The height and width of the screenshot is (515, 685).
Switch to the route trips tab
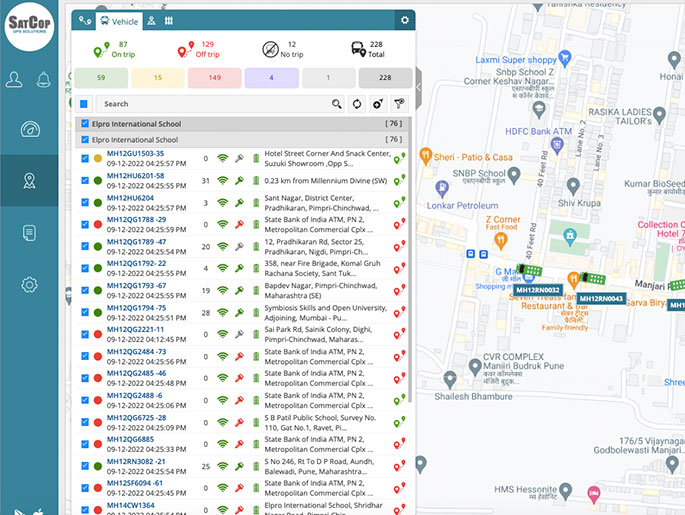84,20
